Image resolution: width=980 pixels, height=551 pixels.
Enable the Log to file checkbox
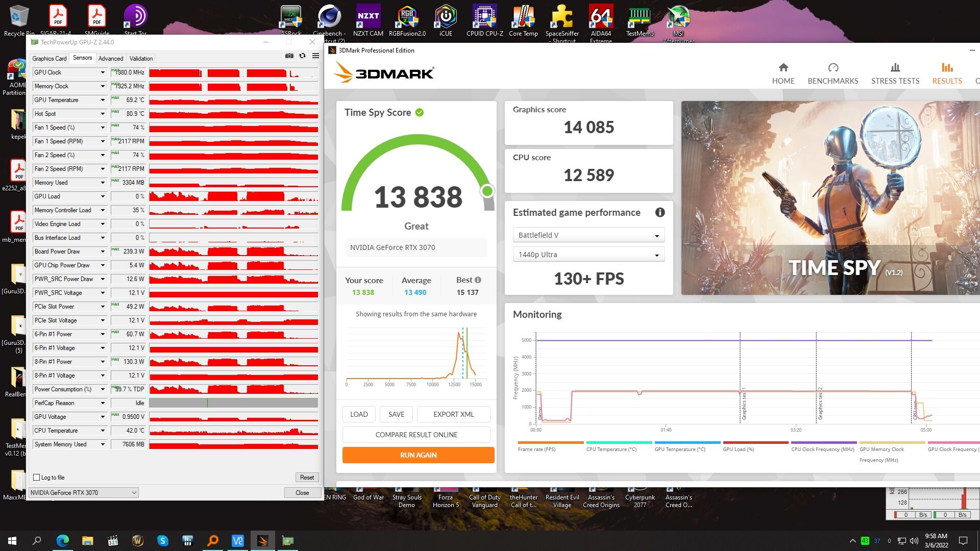37,478
